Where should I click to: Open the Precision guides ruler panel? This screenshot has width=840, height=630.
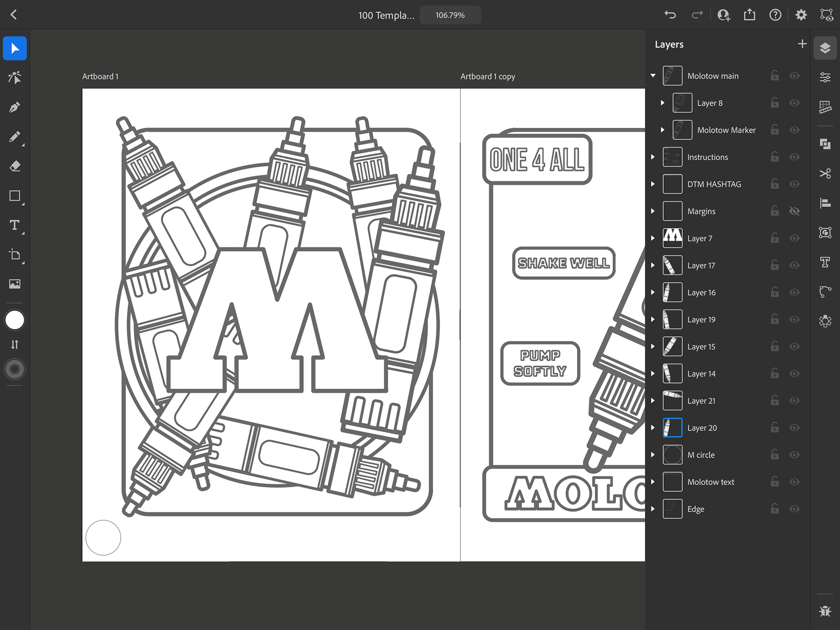825,107
